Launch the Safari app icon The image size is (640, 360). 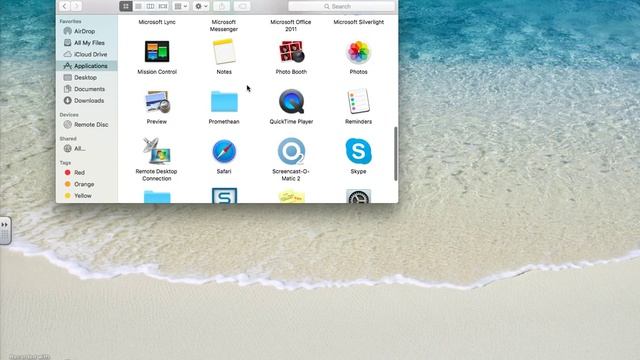point(224,151)
